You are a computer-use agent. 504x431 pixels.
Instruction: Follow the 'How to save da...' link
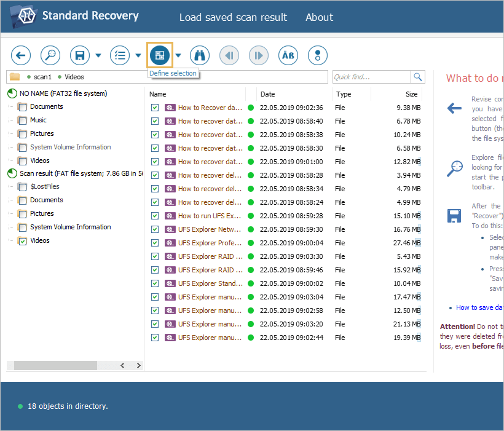coord(480,307)
